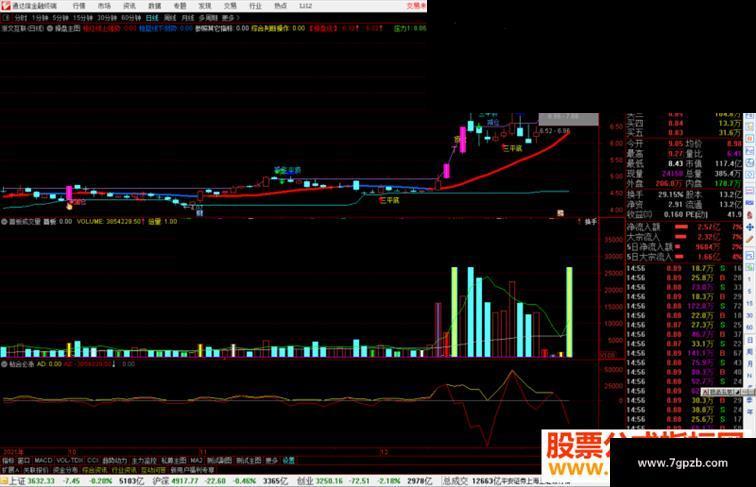
Task: Expand the 扩展 panel toggle
Action: pos(10,470)
